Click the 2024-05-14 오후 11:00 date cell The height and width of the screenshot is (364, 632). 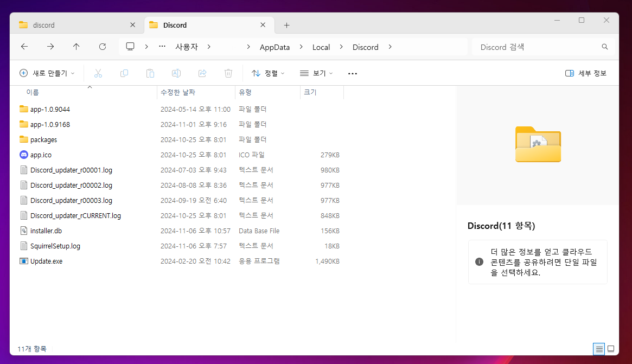(x=195, y=109)
